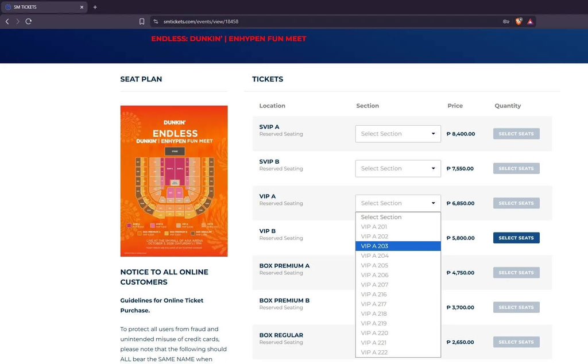This screenshot has height=364, width=588.
Task: Click SELECT SEATS for BOX REGULAR
Action: tap(516, 342)
